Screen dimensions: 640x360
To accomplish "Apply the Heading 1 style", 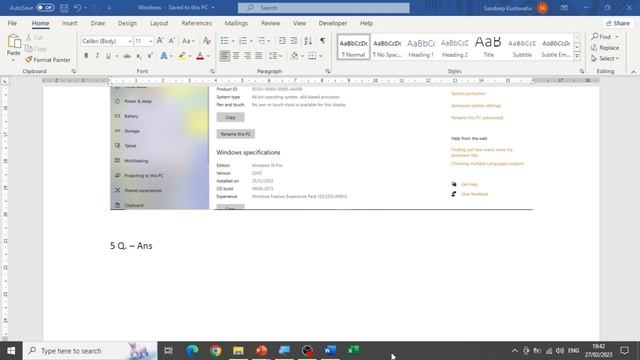I will [x=421, y=47].
